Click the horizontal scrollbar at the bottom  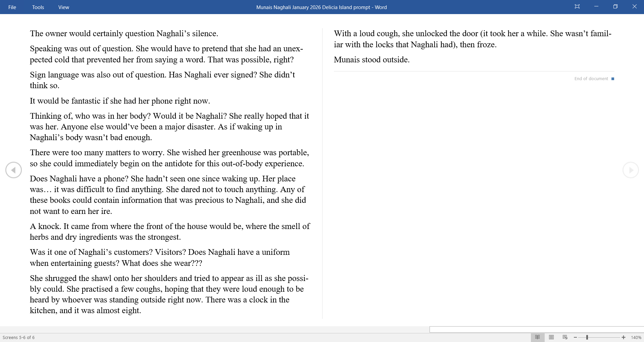[x=536, y=329]
